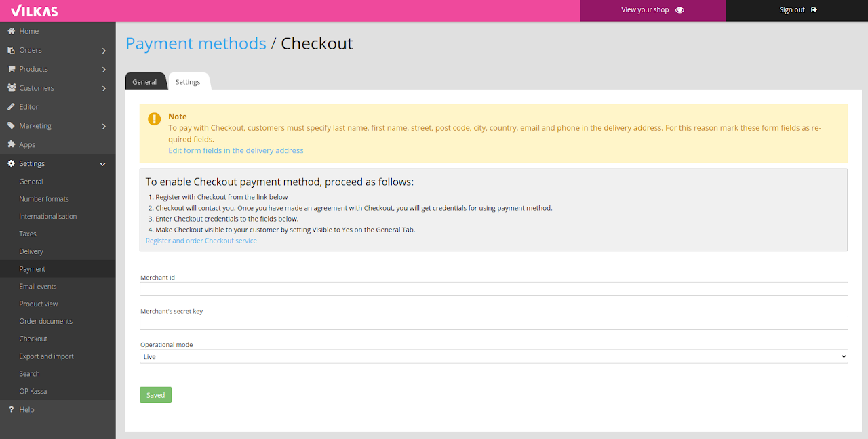The width and height of the screenshot is (868, 439).
Task: Focus the Merchant's secret key field
Action: pos(494,322)
